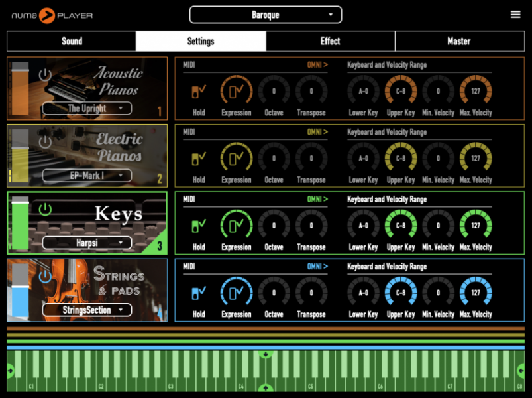Open the hamburger menu icon
The width and height of the screenshot is (532, 398).
(515, 15)
